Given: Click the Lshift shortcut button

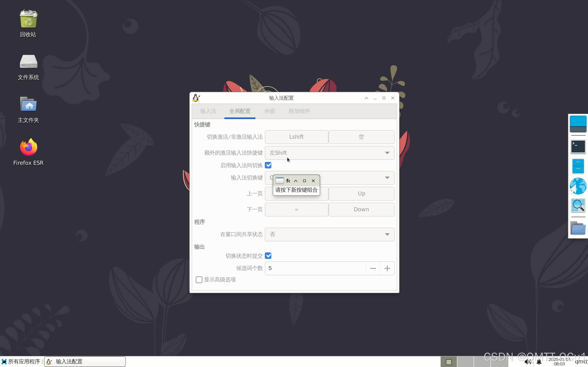Looking at the screenshot, I should [296, 137].
